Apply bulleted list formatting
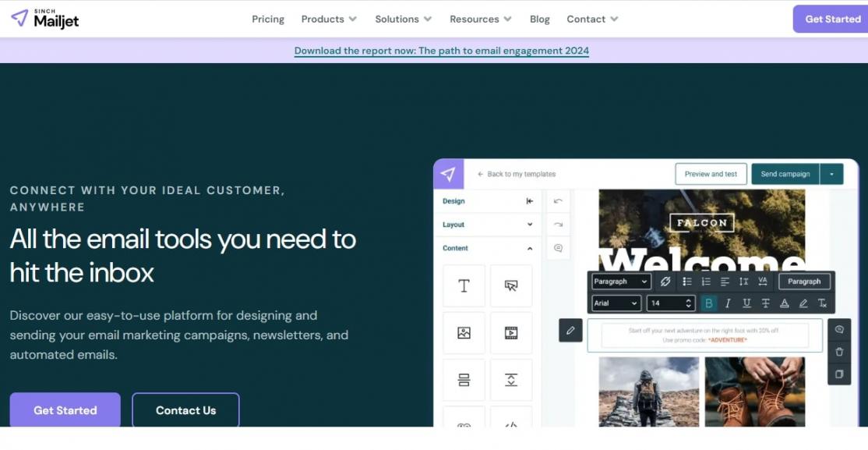868x450 pixels. coord(687,282)
